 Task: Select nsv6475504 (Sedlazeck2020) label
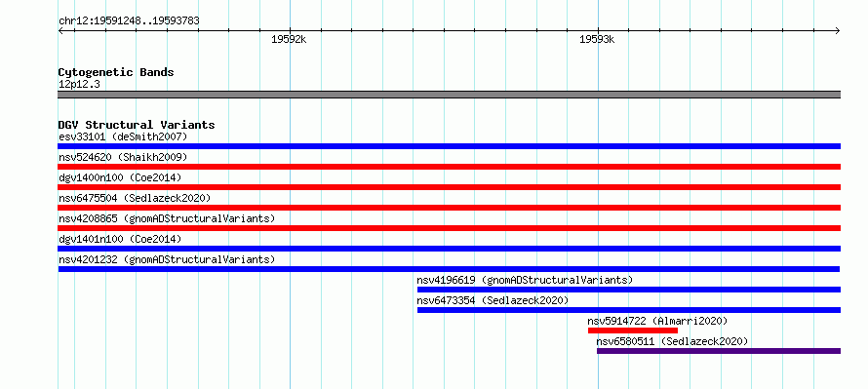coord(135,198)
